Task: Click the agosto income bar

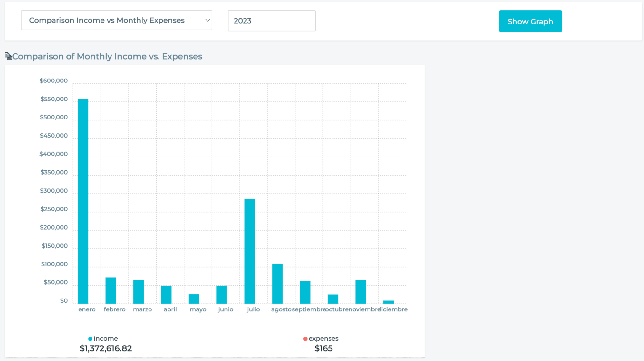Action: (x=277, y=284)
